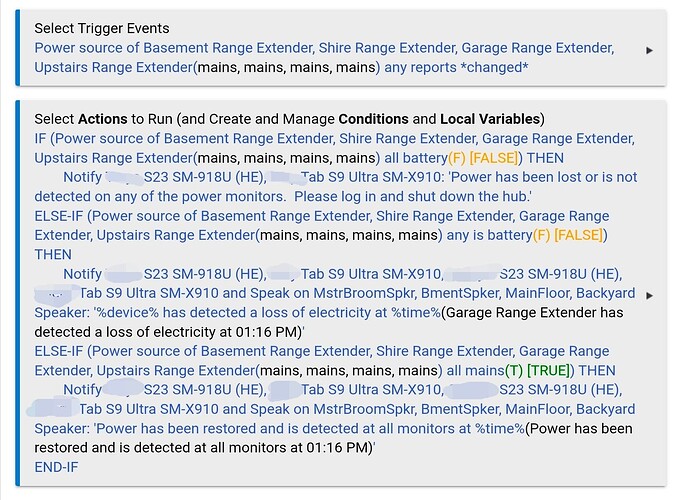
Task: Open the 'Power has been lost' notify action
Action: click(x=336, y=187)
